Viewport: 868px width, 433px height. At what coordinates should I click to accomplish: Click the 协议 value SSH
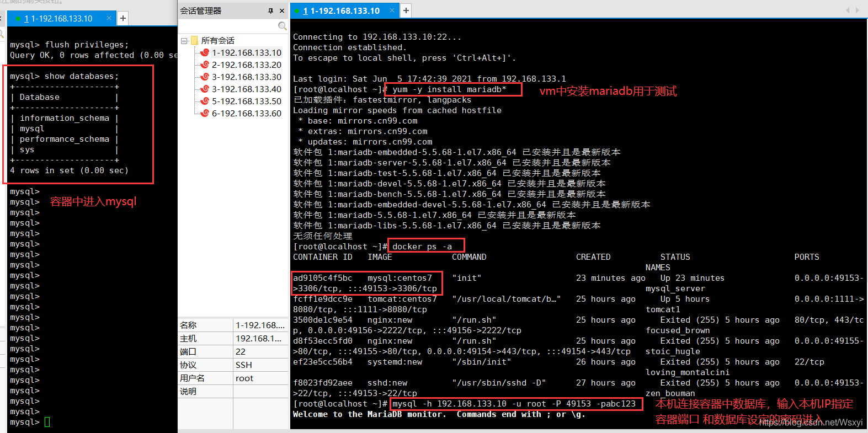click(244, 365)
